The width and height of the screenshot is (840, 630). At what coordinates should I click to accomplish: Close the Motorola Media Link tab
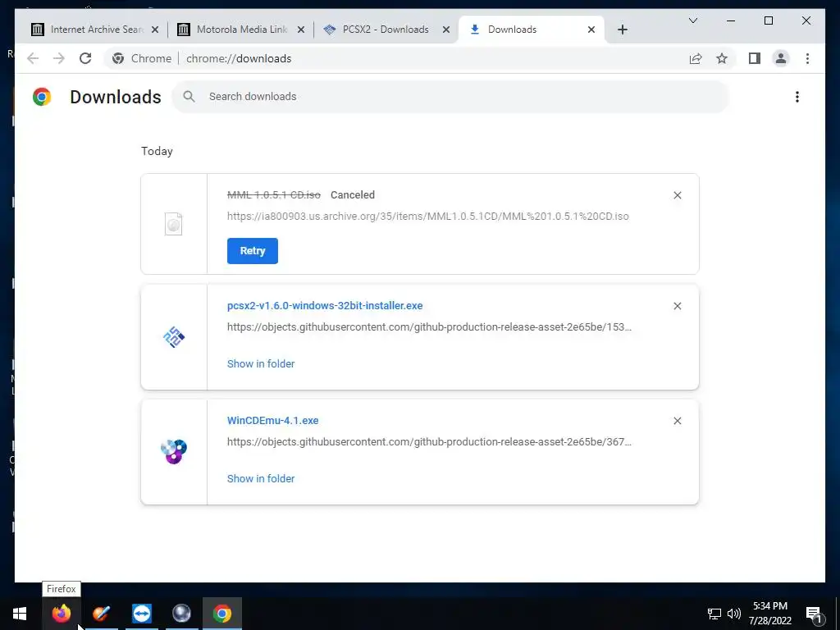(x=301, y=30)
